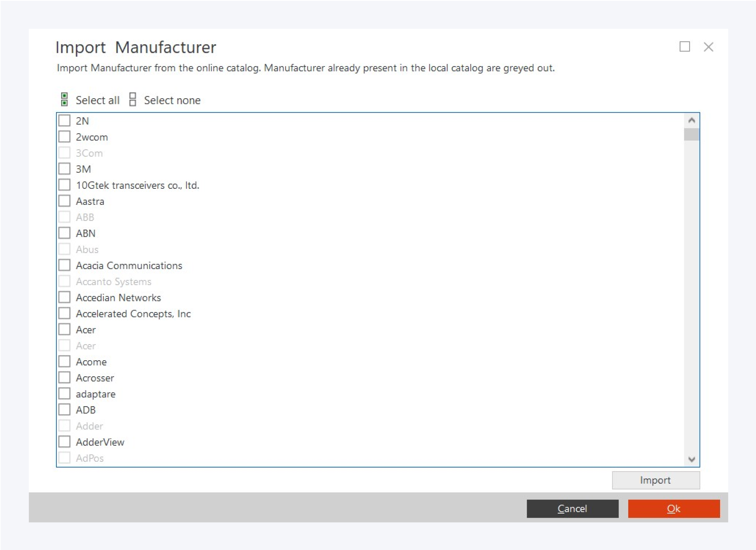The image size is (756, 550).
Task: Click the Select none label
Action: 172,100
